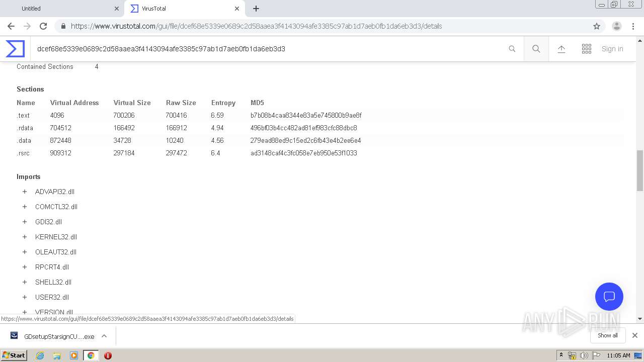Image resolution: width=644 pixels, height=362 pixels.
Task: Expand the USER32.dll import
Action: click(x=24, y=297)
